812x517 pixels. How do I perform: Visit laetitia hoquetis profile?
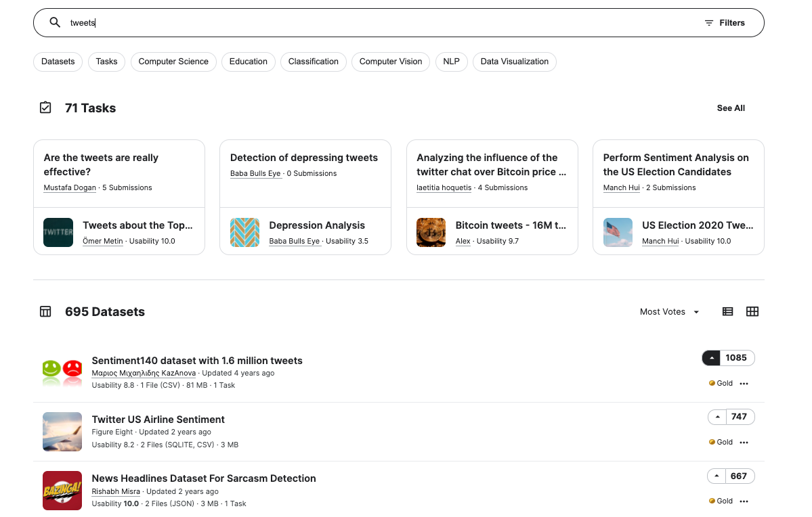point(444,188)
